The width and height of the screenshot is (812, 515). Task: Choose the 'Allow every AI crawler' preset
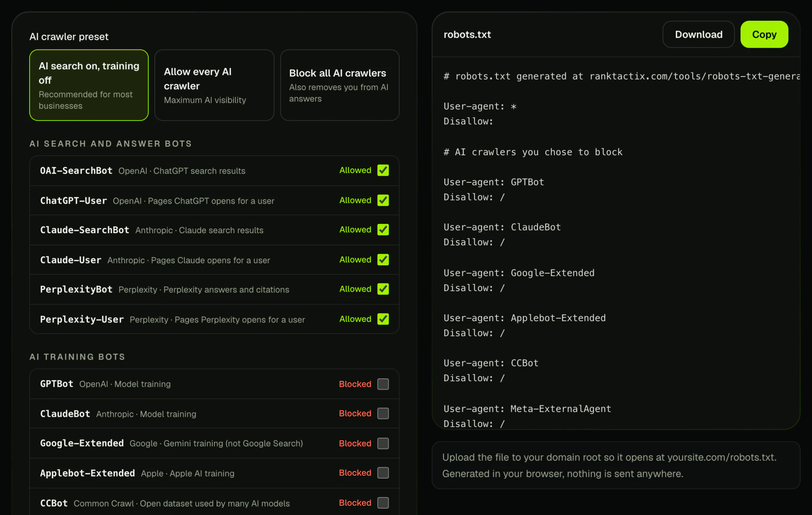click(214, 85)
